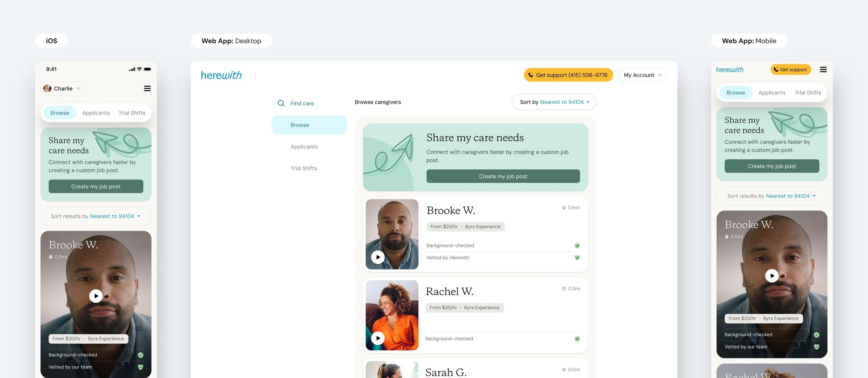This screenshot has width=868, height=378.
Task: Click Brooke W. desktop Vetted by Herewith shield
Action: click(x=577, y=258)
